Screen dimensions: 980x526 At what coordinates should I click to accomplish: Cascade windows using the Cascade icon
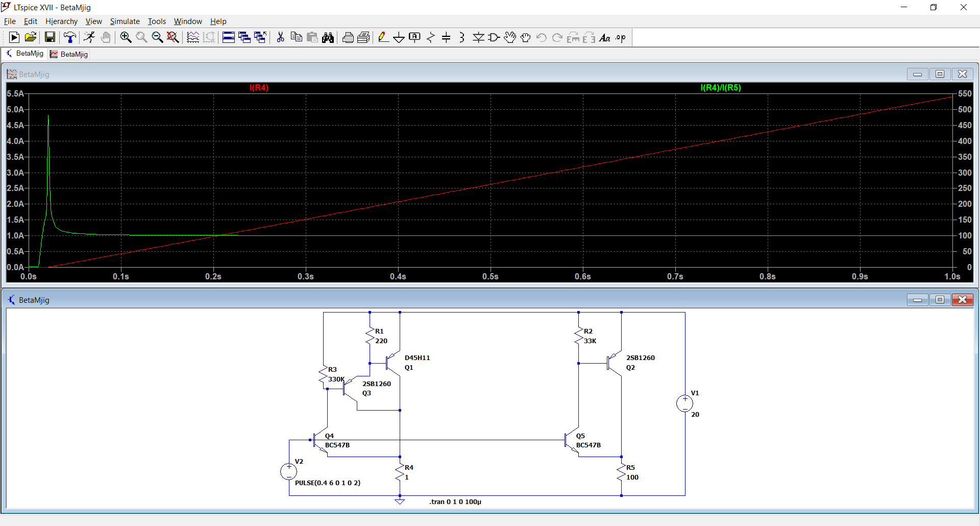point(244,37)
